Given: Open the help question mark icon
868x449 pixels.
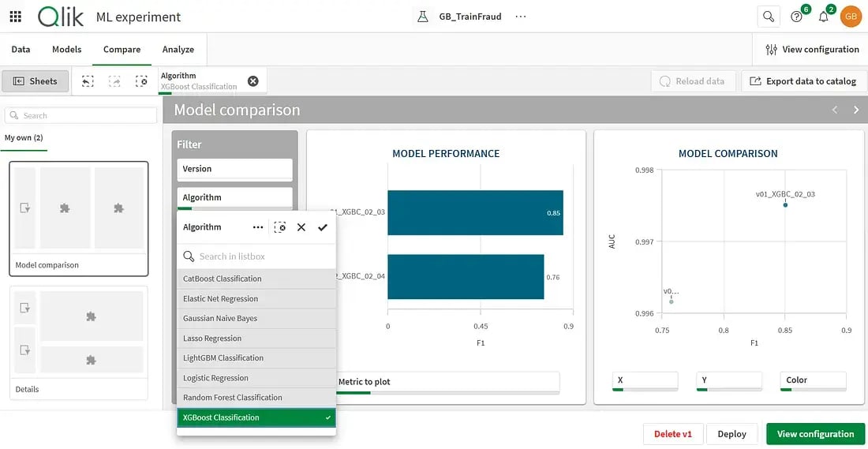Looking at the screenshot, I should pyautogui.click(x=796, y=17).
